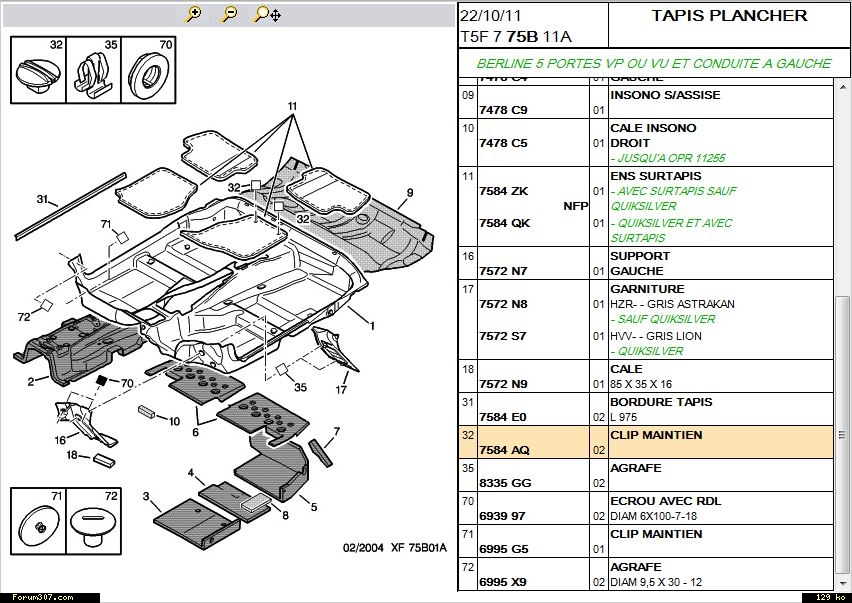Click part number 8335 GG

[x=503, y=483]
